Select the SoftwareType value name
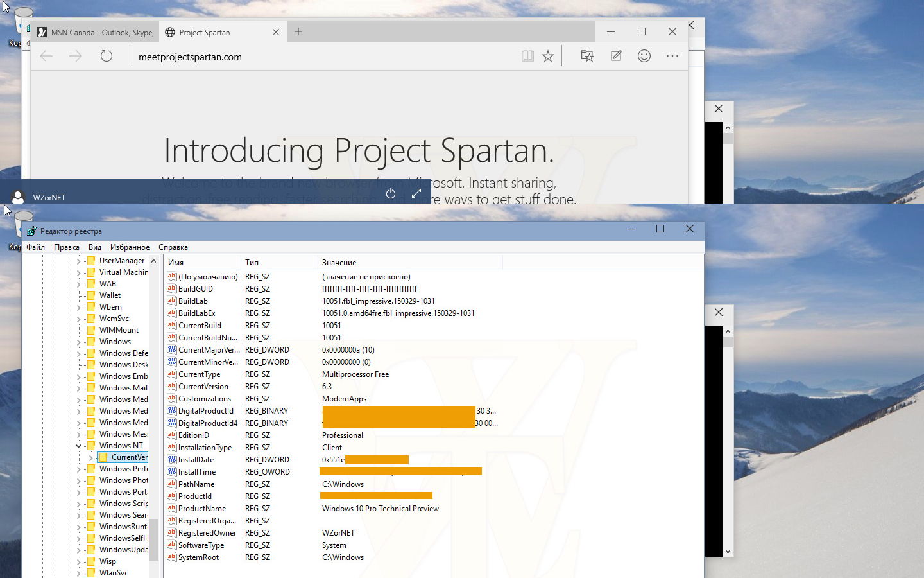Image resolution: width=924 pixels, height=578 pixels. [x=201, y=545]
